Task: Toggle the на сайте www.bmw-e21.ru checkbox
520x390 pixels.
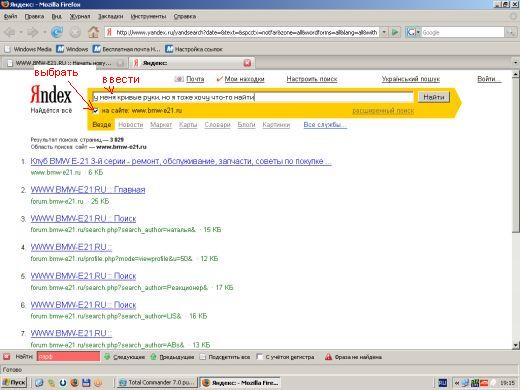Action: (x=96, y=111)
